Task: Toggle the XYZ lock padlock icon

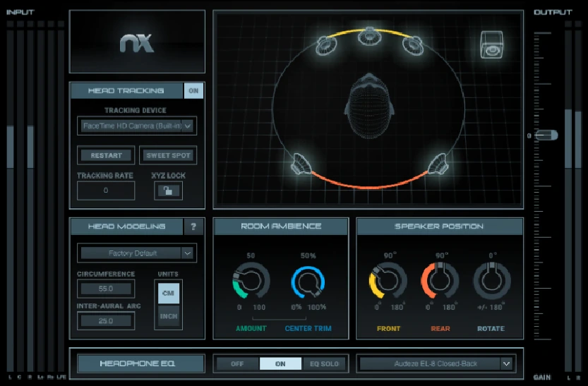Action: (168, 191)
